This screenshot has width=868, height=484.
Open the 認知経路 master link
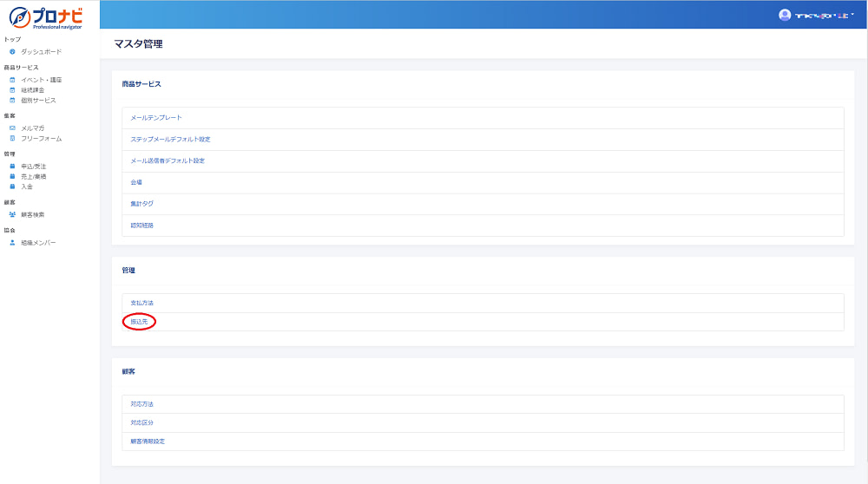(141, 226)
